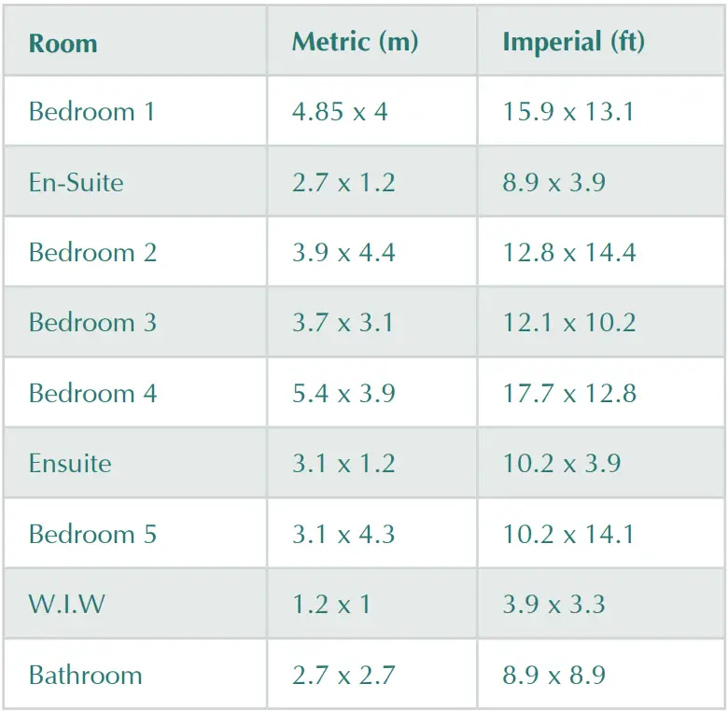
Task: Select the Bedroom 1 row label
Action: click(x=91, y=112)
